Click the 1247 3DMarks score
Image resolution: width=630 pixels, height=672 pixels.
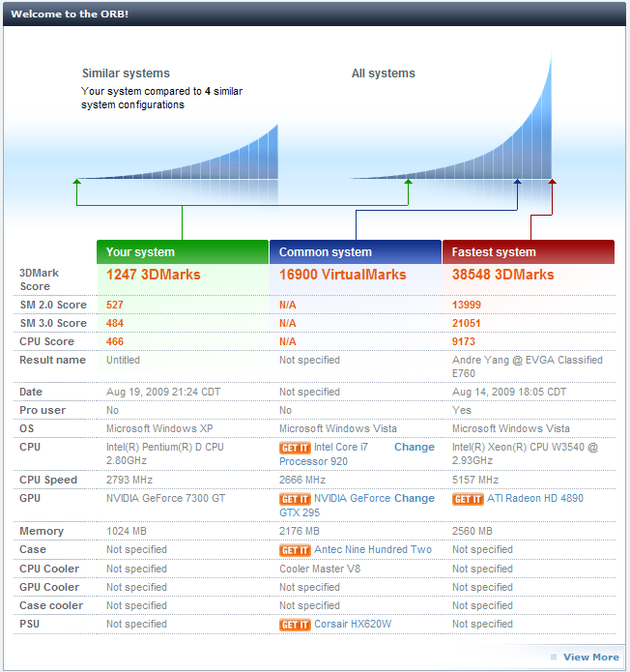pyautogui.click(x=154, y=275)
